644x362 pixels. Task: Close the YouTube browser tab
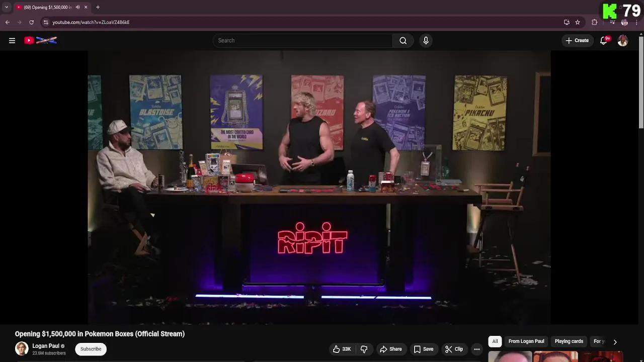pyautogui.click(x=86, y=7)
